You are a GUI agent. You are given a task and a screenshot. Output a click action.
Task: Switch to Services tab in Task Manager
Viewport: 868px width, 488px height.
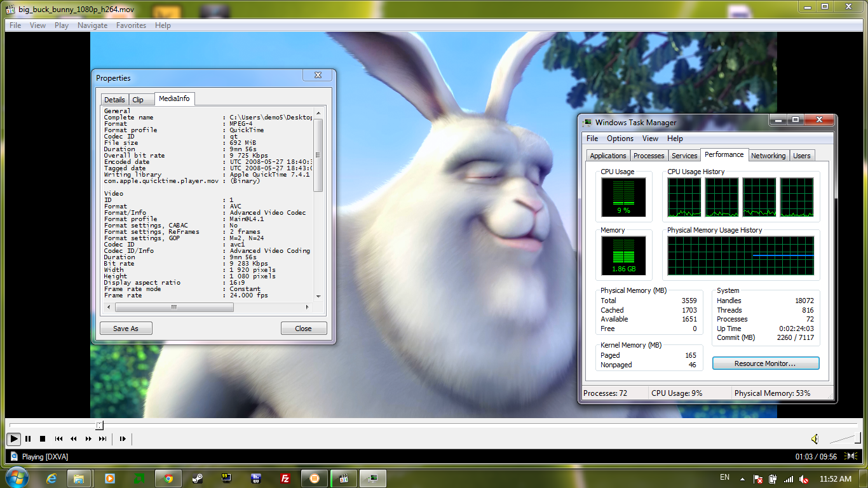point(684,156)
